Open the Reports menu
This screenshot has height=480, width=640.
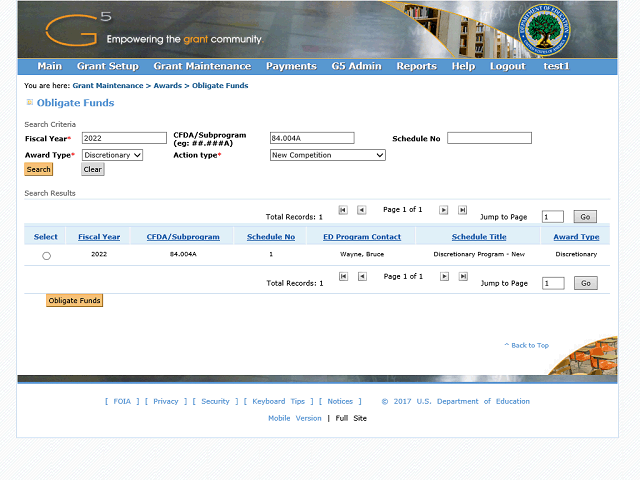[417, 66]
